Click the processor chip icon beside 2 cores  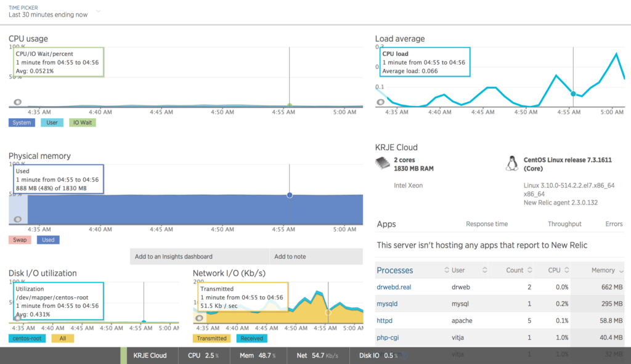click(x=383, y=163)
